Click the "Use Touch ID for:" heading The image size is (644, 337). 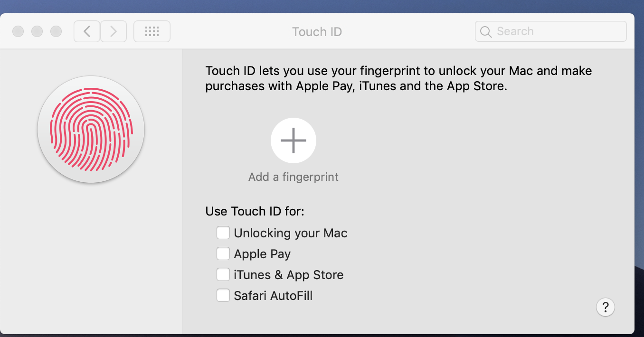[255, 211]
